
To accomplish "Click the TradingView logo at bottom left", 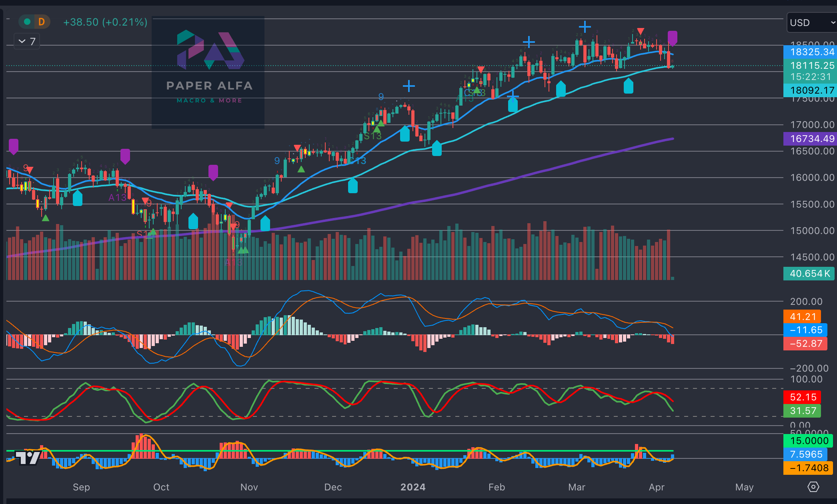I will click(x=27, y=457).
